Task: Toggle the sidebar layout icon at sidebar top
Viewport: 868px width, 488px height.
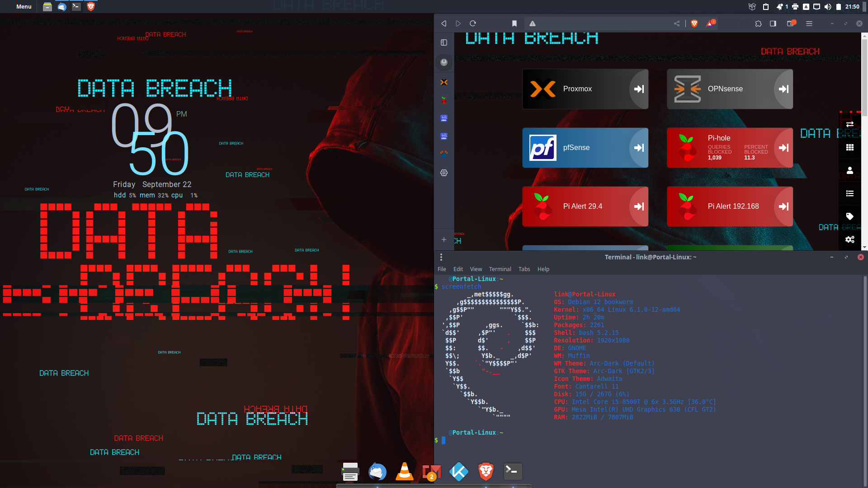Action: pyautogui.click(x=444, y=42)
